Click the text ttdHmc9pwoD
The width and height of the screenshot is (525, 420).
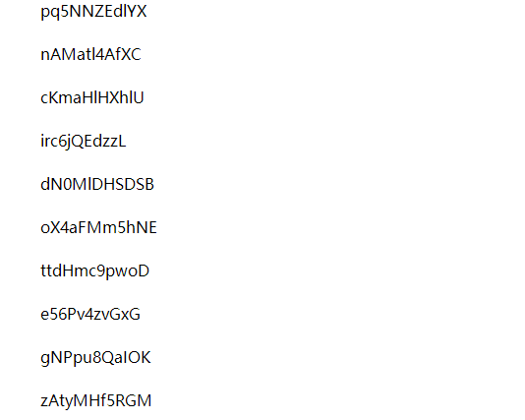coord(94,271)
